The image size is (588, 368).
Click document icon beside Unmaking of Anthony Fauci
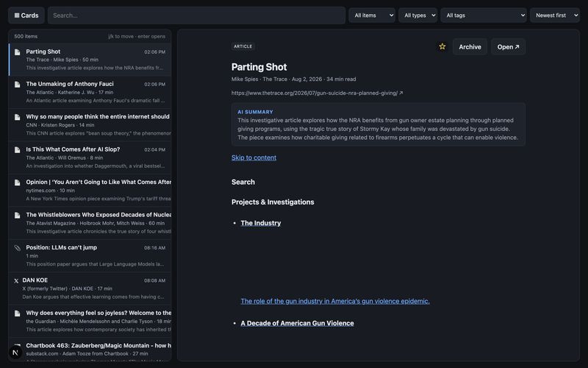17,85
